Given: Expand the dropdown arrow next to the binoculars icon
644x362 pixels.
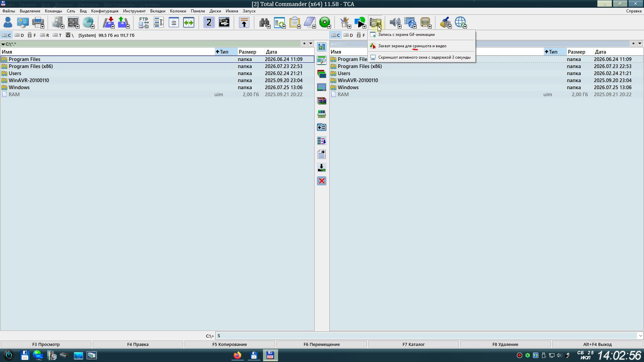Looking at the screenshot, I should coord(269,27).
